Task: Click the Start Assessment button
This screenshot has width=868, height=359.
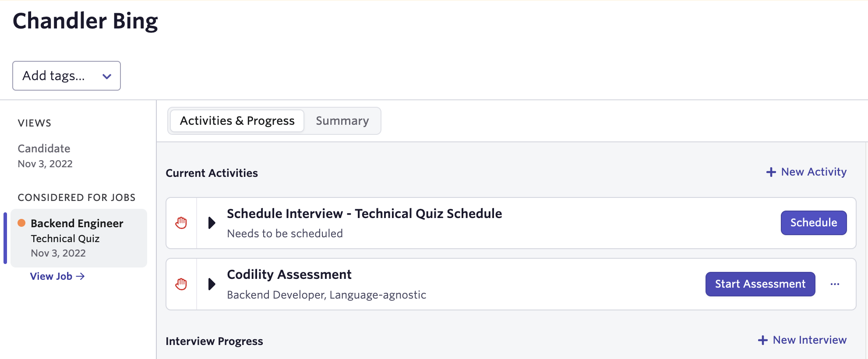Action: [760, 284]
